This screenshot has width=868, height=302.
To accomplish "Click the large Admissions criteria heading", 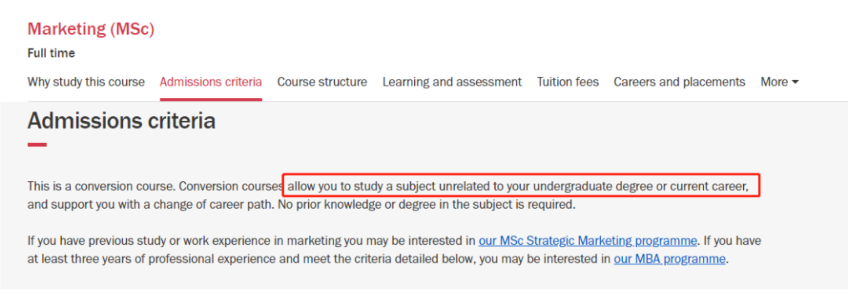I will [x=121, y=121].
